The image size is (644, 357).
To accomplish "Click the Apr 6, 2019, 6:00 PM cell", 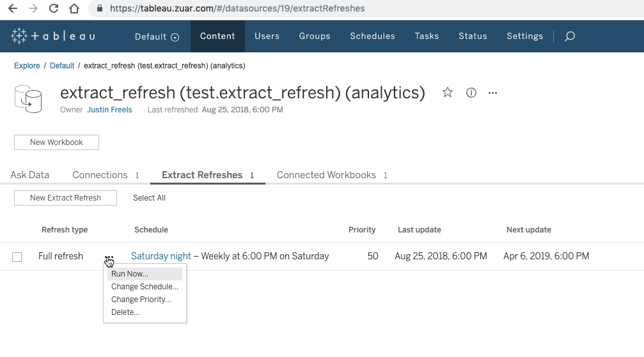I will 546,256.
